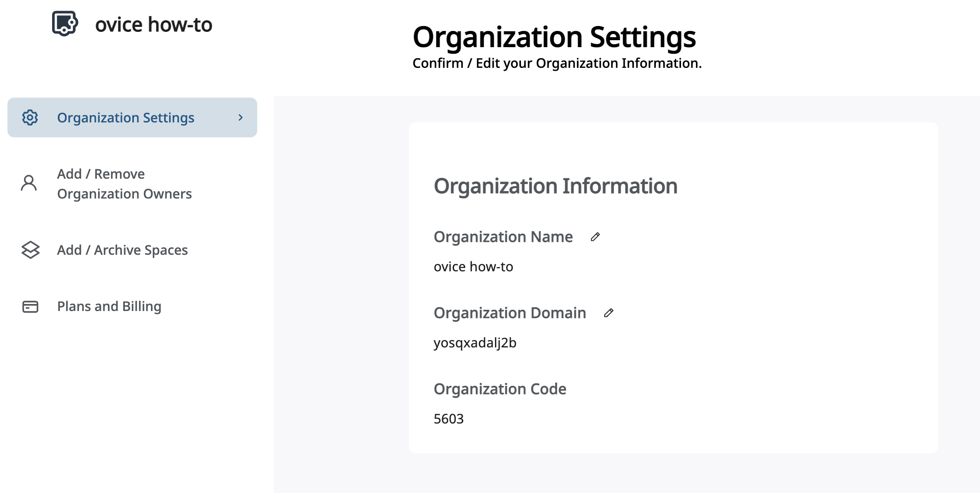Click the ovice logo icon
The height and width of the screenshot is (493, 980).
[x=65, y=24]
